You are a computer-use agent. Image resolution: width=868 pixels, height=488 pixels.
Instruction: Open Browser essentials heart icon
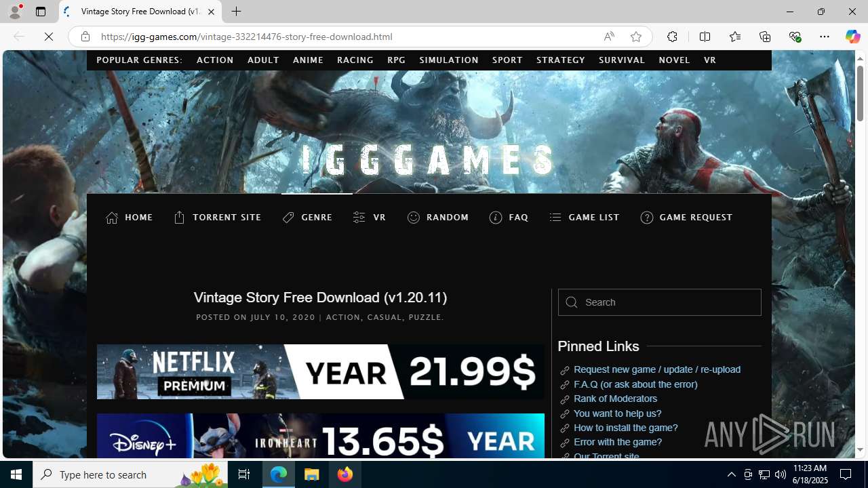click(x=795, y=37)
